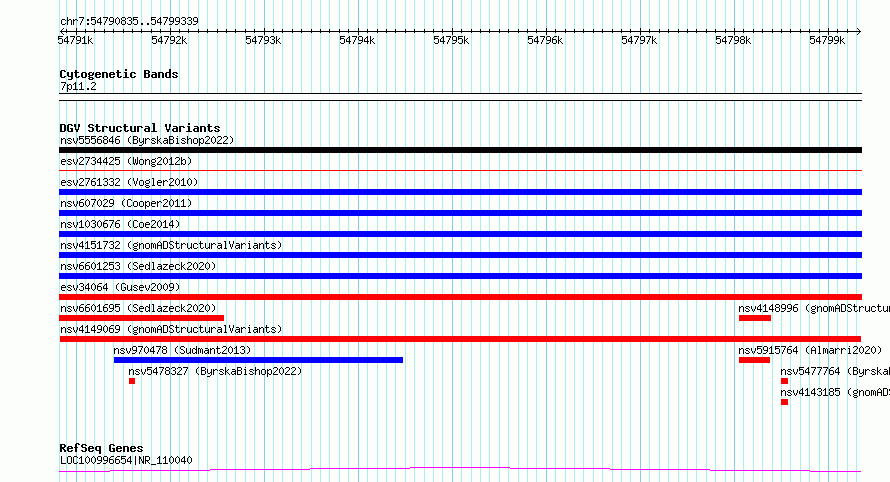Click the red esv34064 variant bar
Image resolution: width=890 pixels, height=482 pixels.
point(460,297)
